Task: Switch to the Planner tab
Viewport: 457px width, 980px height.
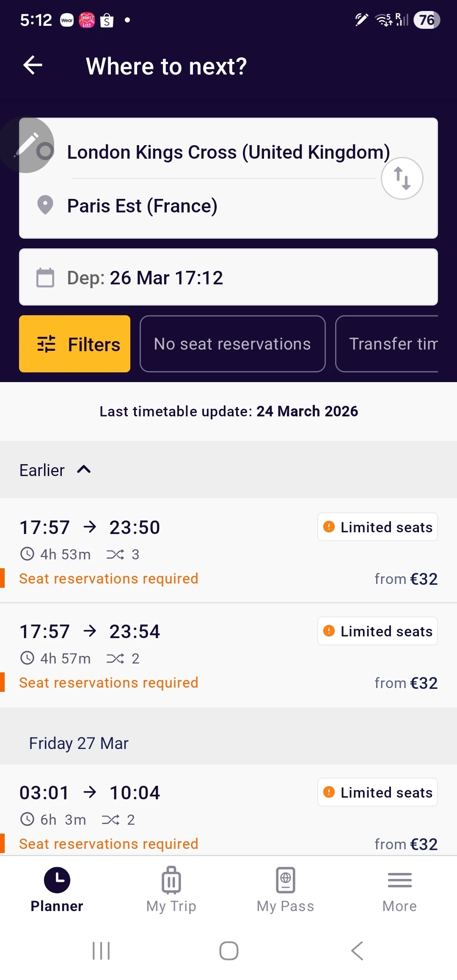Action: pyautogui.click(x=57, y=889)
